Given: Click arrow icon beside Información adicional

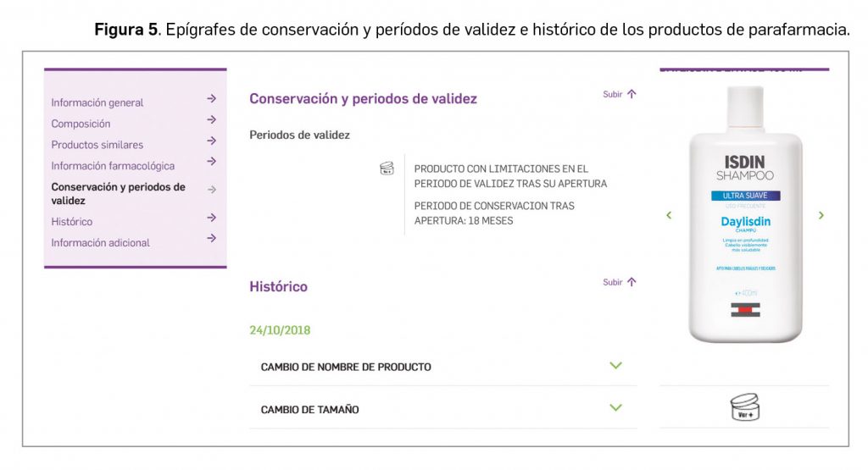Looking at the screenshot, I should 211,239.
